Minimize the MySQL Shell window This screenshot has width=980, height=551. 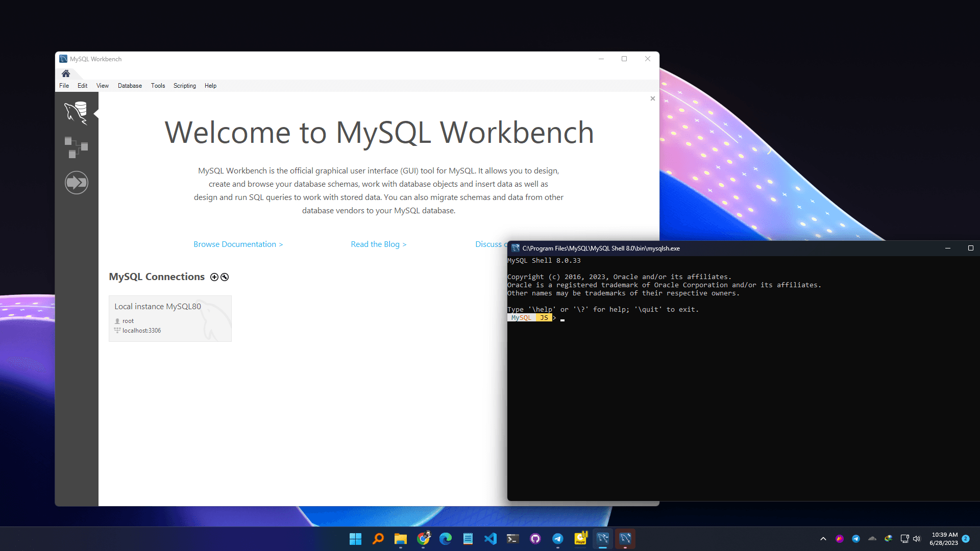(x=948, y=248)
